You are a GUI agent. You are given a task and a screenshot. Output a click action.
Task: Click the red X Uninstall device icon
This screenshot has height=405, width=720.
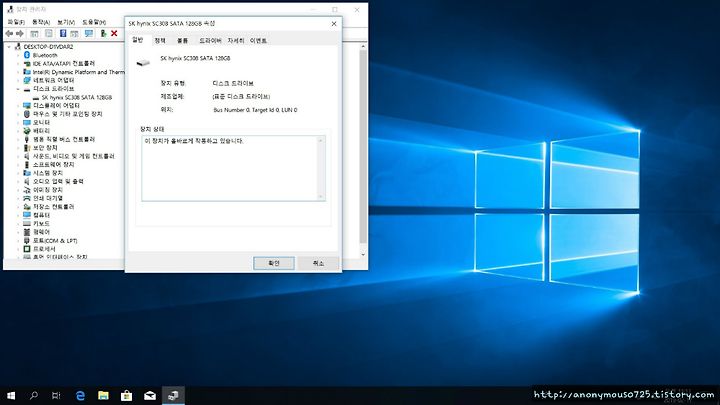click(x=114, y=34)
